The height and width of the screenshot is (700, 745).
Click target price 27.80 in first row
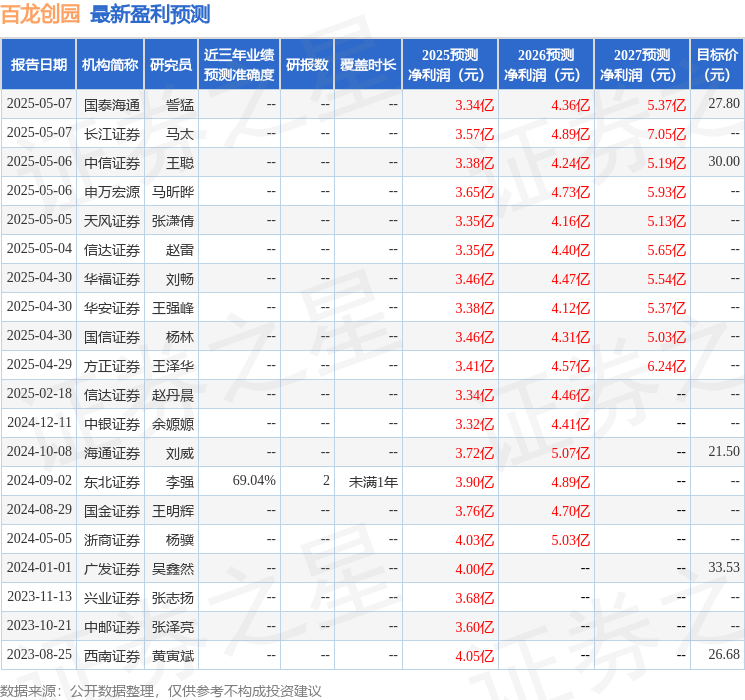(724, 104)
